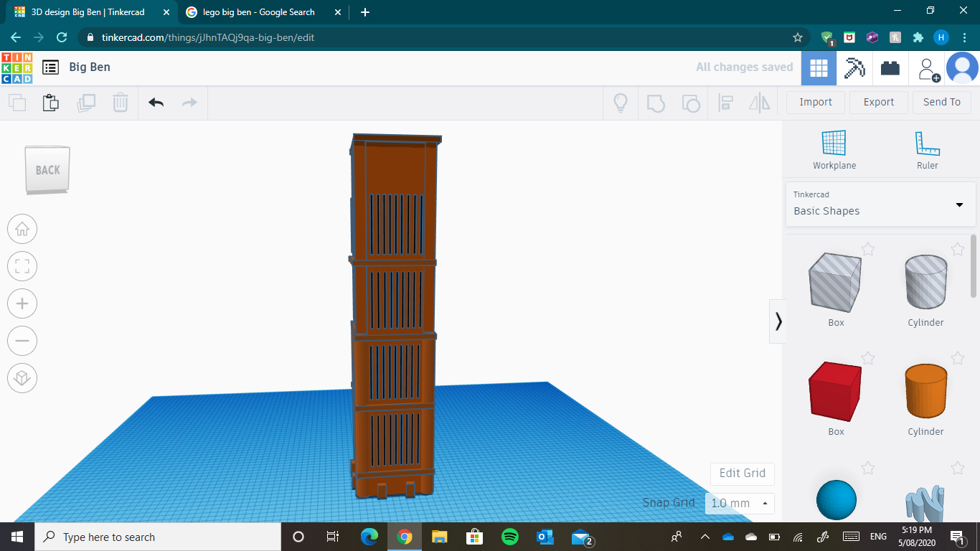This screenshot has width=980, height=551.
Task: Click the taskbar search box
Action: pos(158,537)
